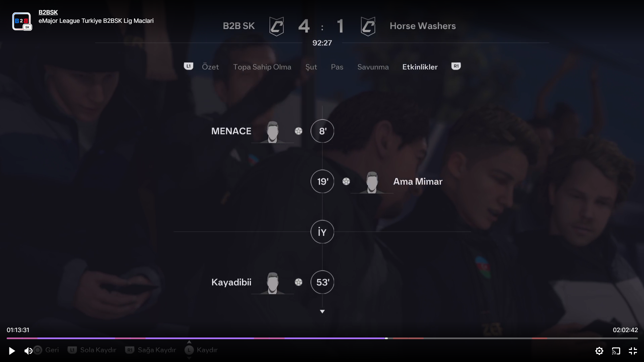Click the Ama Mimar player portrait

point(372,182)
